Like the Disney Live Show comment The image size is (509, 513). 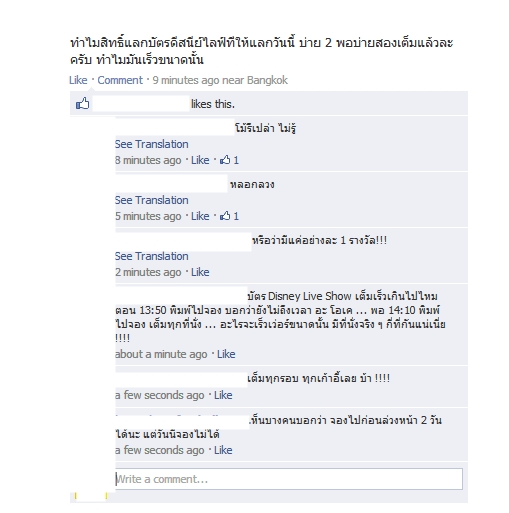[x=226, y=354]
